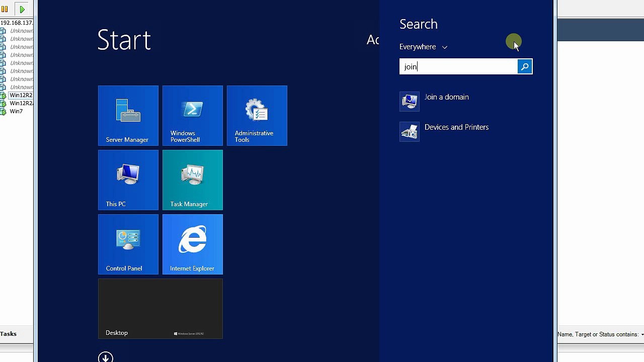This screenshot has height=362, width=644.
Task: Open the "Name, Target or Status contains" dropdown
Action: tap(600, 334)
